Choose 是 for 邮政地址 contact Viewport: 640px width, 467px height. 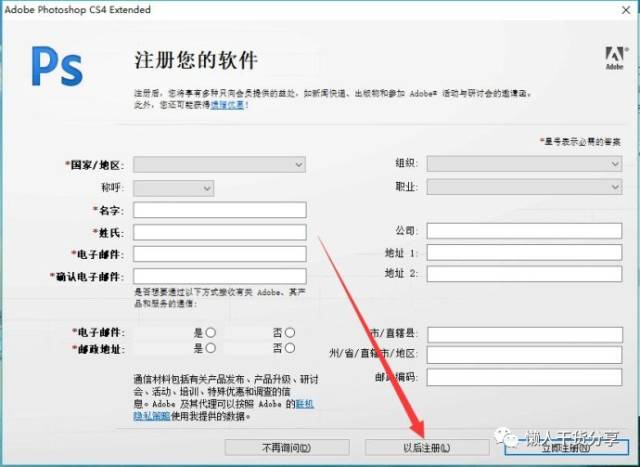[x=211, y=348]
